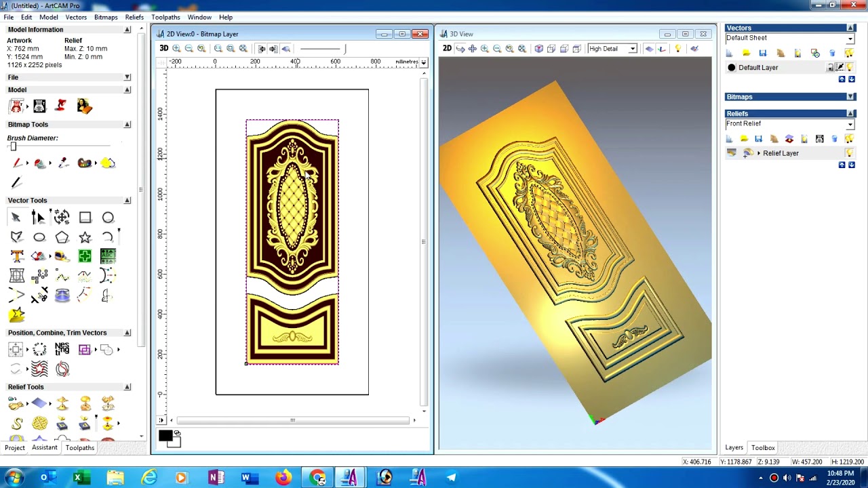
Task: Open the Vector Library green cross icon
Action: click(85, 256)
